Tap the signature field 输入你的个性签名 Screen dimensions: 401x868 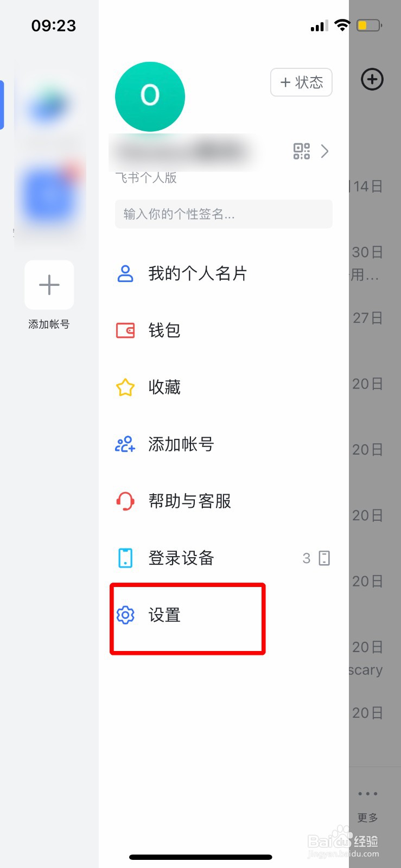[x=224, y=214]
